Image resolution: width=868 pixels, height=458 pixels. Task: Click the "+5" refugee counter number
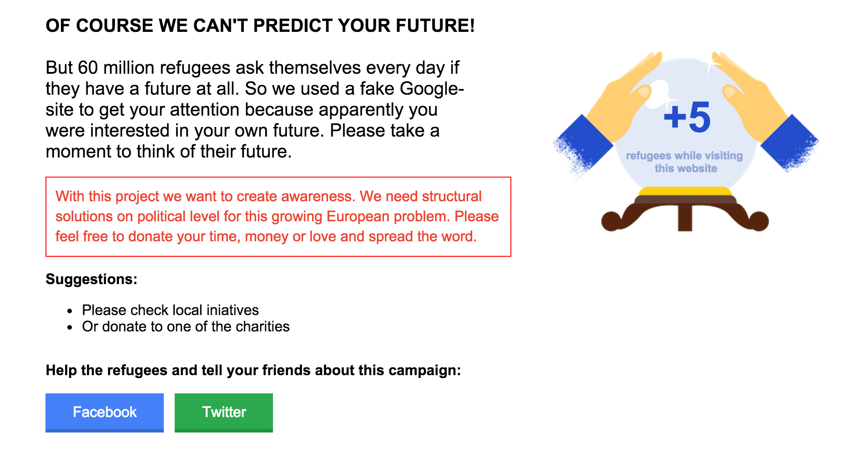687,117
